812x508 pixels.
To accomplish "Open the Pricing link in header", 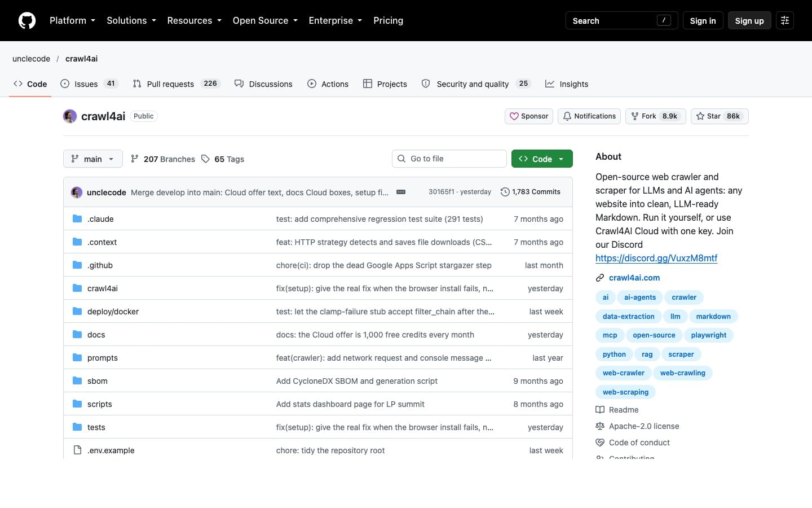I will point(389,20).
